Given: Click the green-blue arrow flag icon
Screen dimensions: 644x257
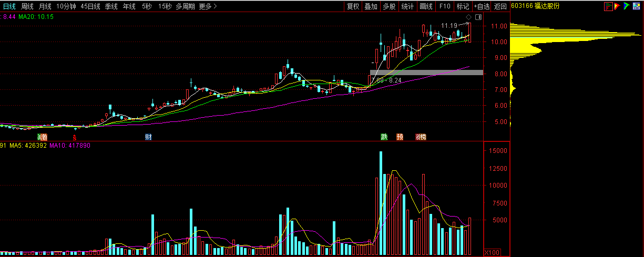Looking at the screenshot, I should [626, 6].
